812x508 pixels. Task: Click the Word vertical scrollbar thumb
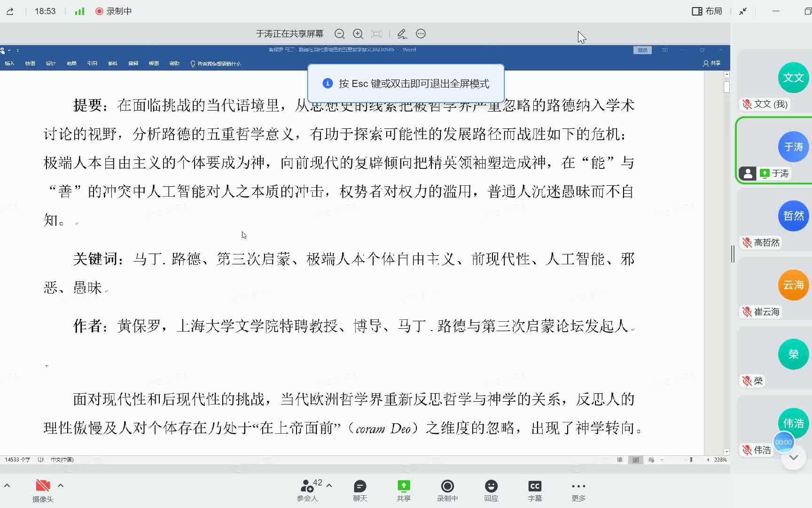pos(726,87)
